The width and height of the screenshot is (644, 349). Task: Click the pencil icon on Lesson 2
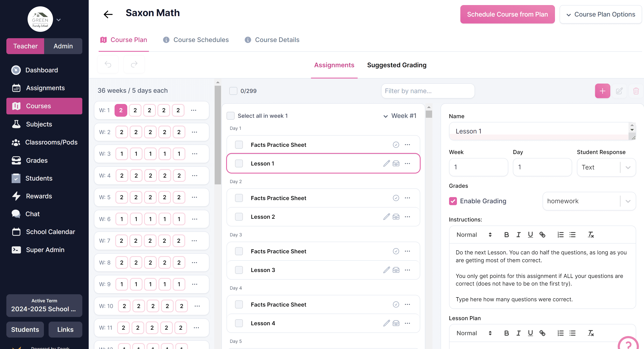[x=386, y=217]
